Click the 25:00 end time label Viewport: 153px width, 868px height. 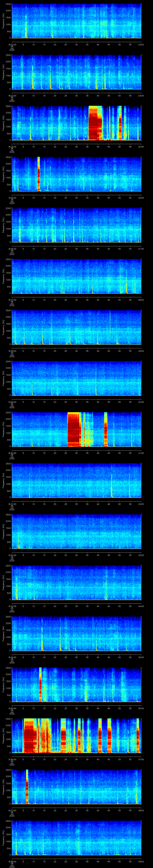tap(141, 147)
